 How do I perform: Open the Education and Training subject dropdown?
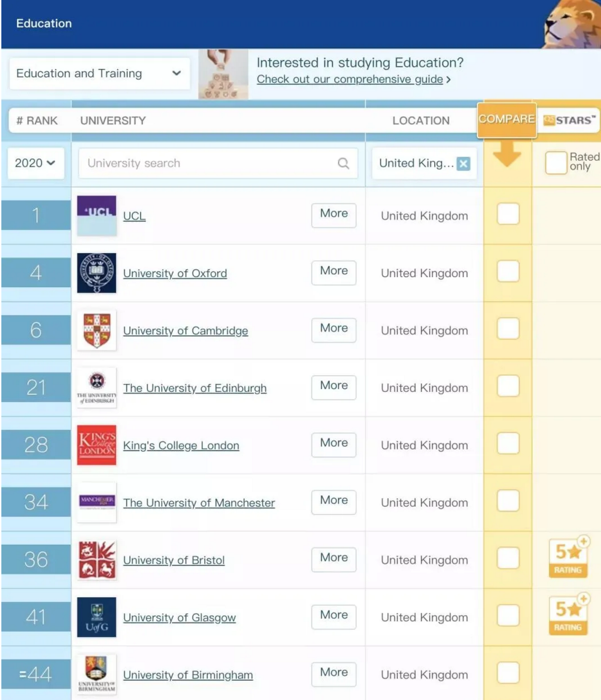99,74
